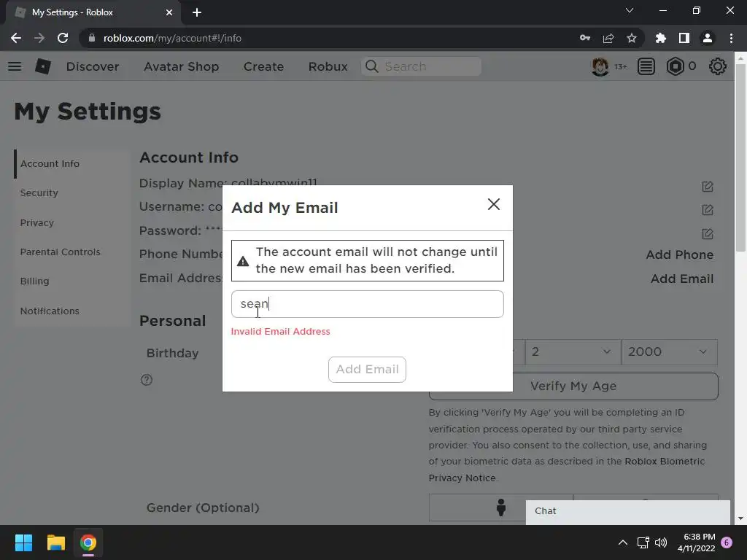747x560 pixels.
Task: Open a new browser tab
Action: 197,12
